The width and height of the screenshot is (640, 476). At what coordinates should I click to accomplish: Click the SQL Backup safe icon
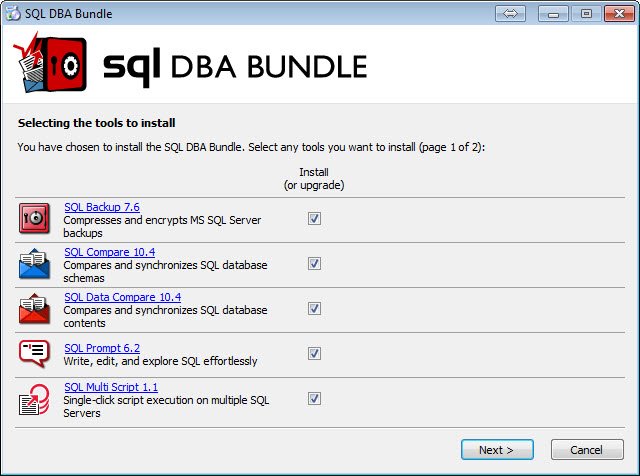point(34,219)
